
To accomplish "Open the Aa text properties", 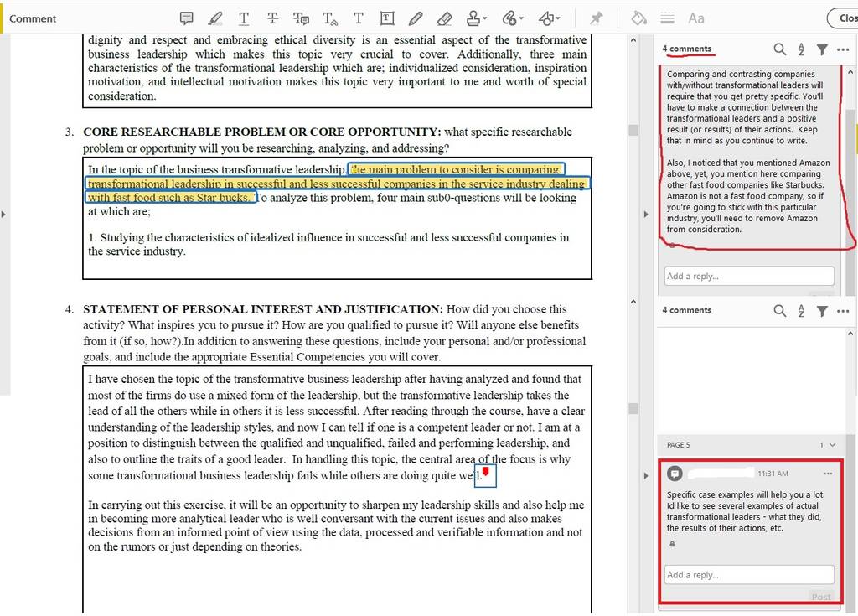I will point(696,18).
